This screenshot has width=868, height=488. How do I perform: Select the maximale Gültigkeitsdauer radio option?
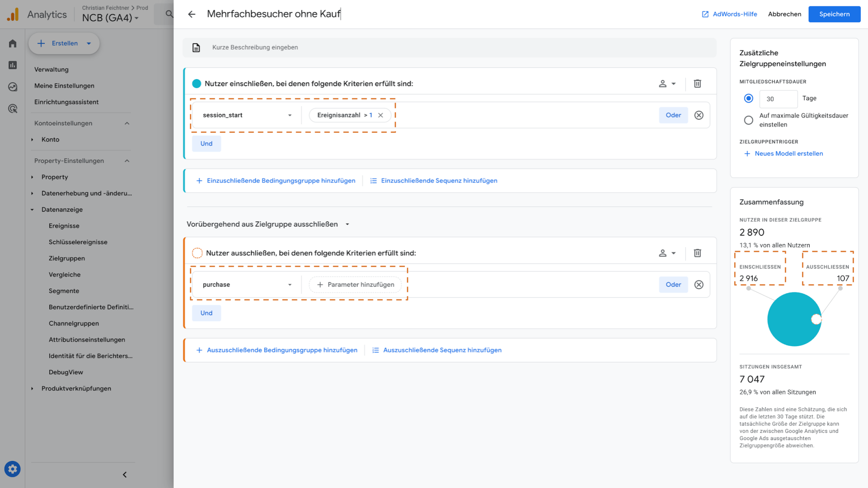click(x=749, y=120)
